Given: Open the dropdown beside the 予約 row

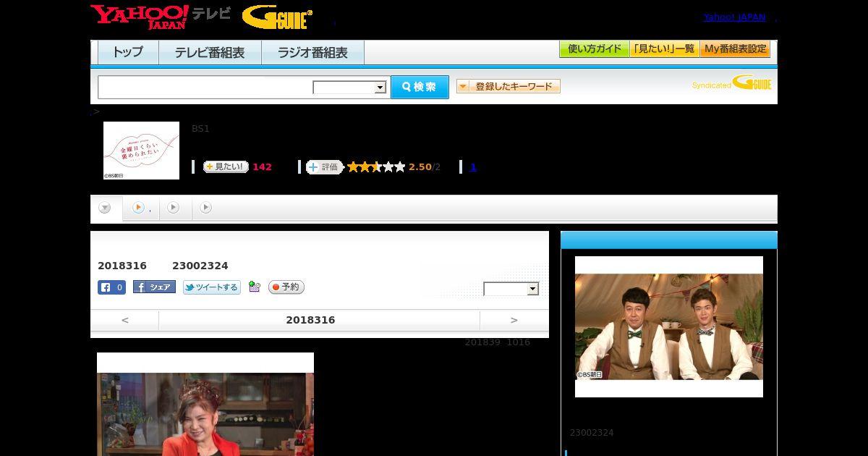Looking at the screenshot, I should [x=511, y=289].
